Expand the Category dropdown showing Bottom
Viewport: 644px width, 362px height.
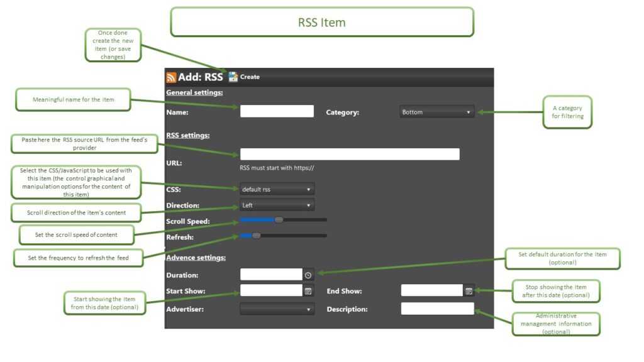point(437,112)
